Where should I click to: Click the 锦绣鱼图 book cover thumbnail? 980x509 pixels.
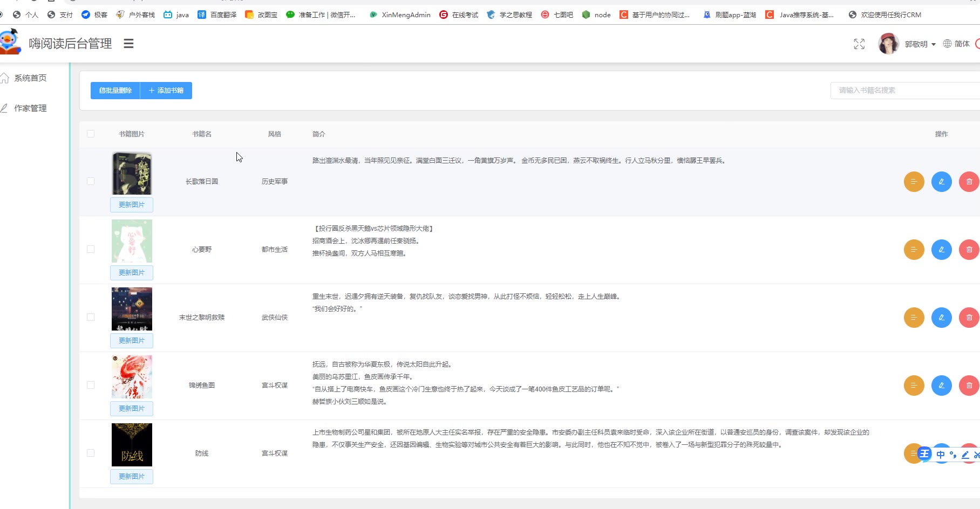coord(132,377)
